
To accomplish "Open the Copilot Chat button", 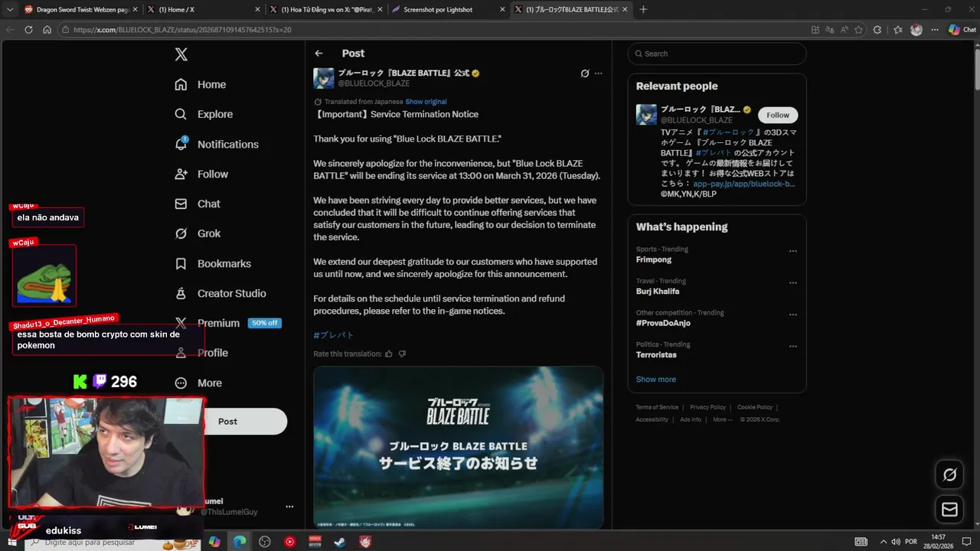I will [962, 30].
